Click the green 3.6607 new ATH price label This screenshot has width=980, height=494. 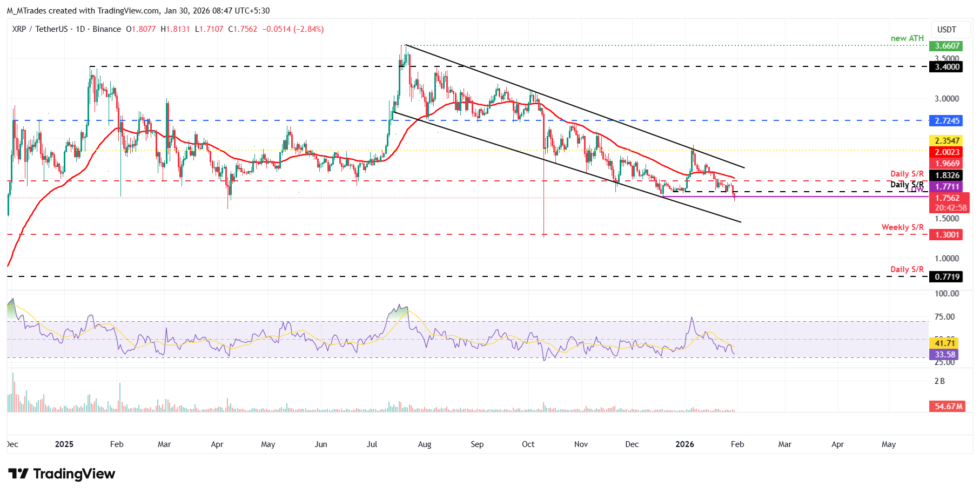tap(947, 46)
